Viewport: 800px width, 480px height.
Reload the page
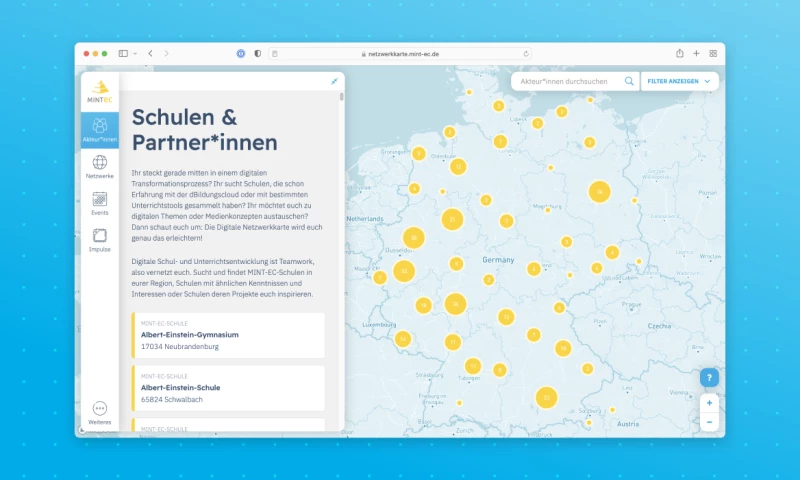click(x=526, y=54)
